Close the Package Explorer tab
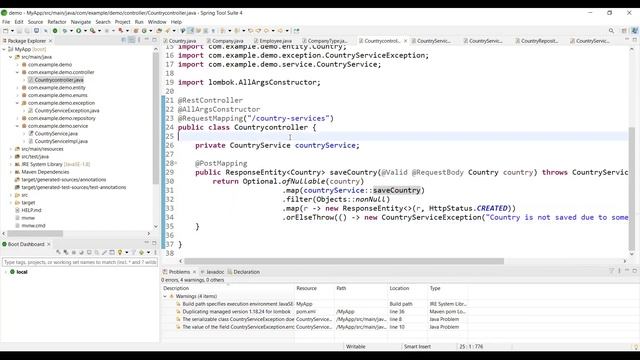 tap(50, 41)
